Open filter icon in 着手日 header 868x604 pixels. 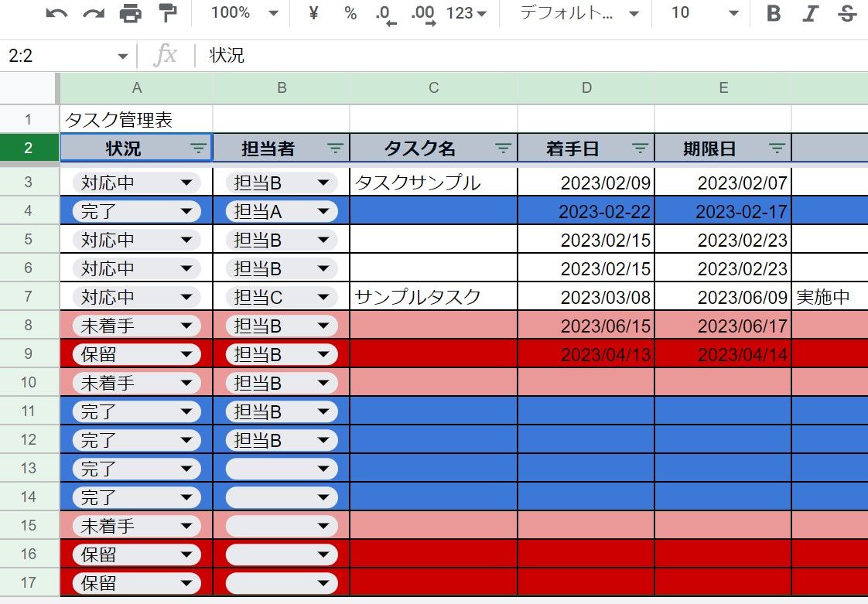coord(640,148)
